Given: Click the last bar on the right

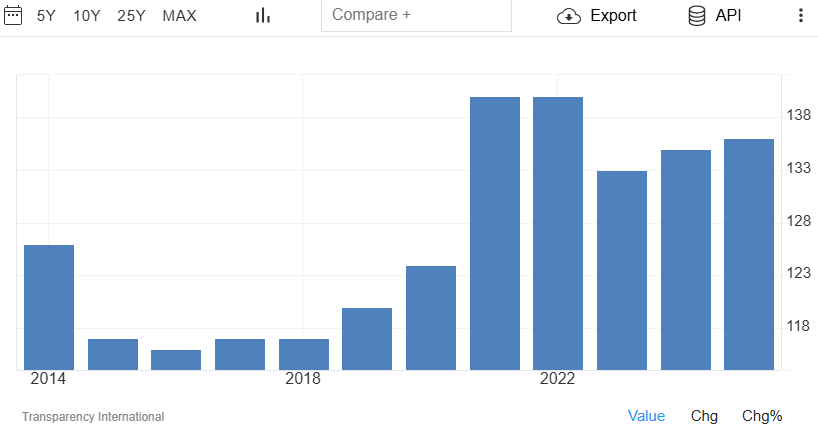Looking at the screenshot, I should tap(749, 255).
